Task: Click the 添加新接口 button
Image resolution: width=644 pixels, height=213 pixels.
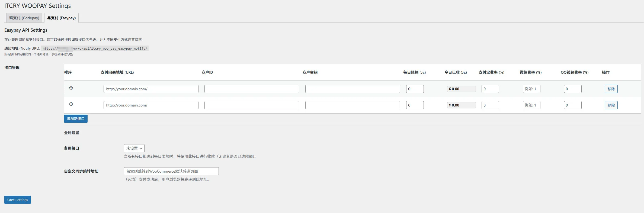Action: pyautogui.click(x=76, y=119)
